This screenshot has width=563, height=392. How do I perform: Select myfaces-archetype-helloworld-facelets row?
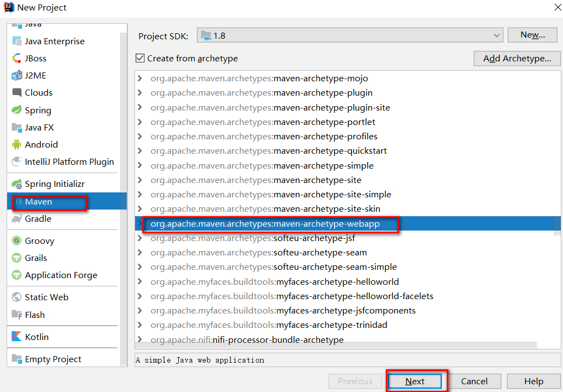pyautogui.click(x=348, y=296)
